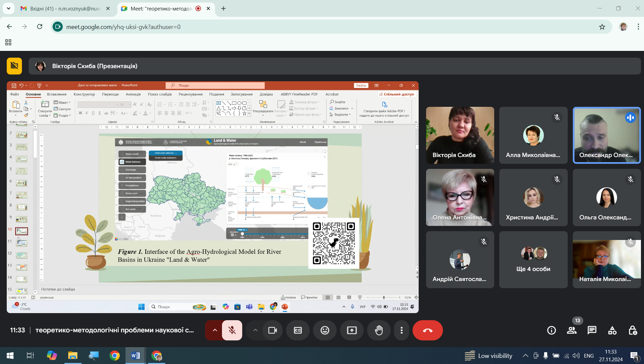Click the font color swatch in PowerPoint
The width and height of the screenshot is (644, 364).
145,113
